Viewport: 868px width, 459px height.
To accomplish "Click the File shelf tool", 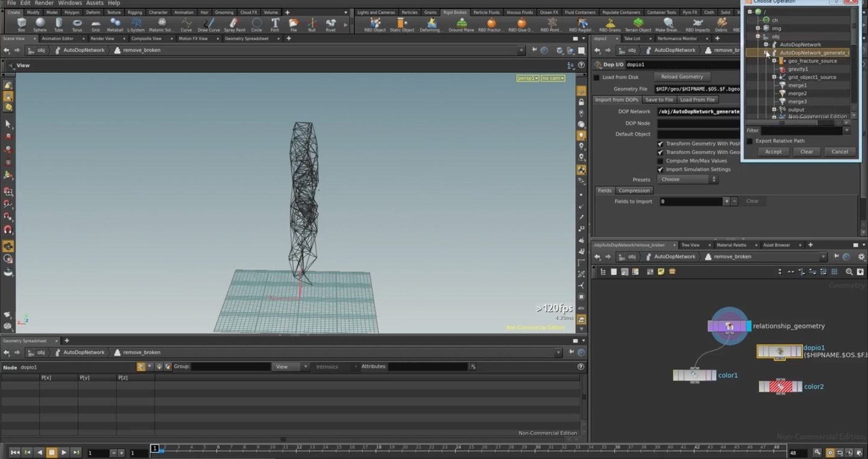I will coord(294,25).
